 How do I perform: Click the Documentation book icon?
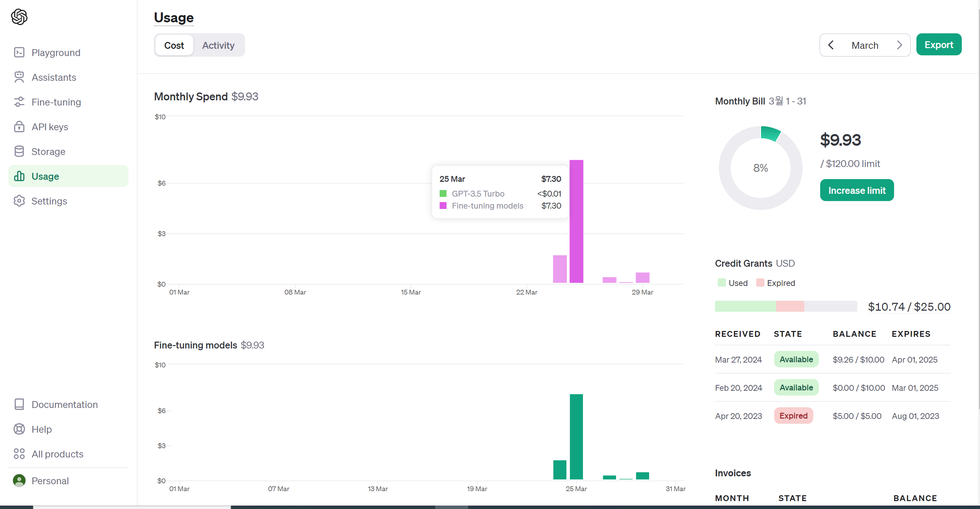(x=19, y=405)
